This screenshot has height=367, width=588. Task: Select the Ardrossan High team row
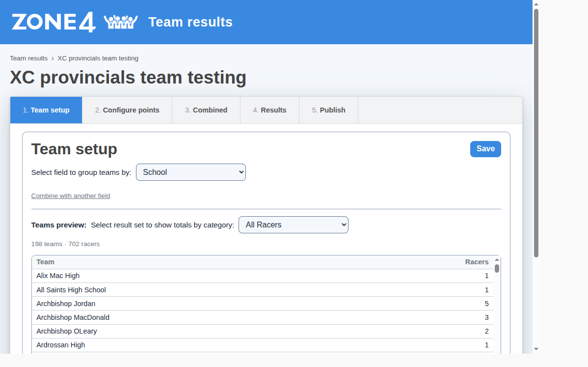263,345
